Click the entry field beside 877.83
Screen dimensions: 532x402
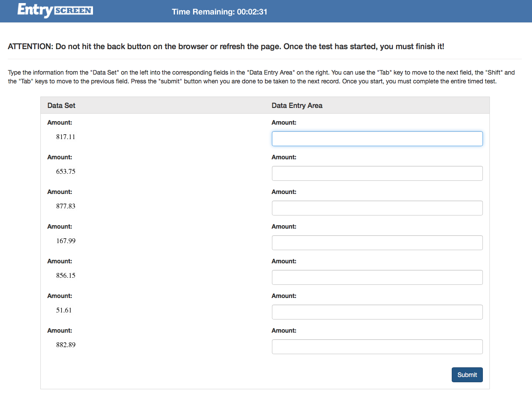377,208
